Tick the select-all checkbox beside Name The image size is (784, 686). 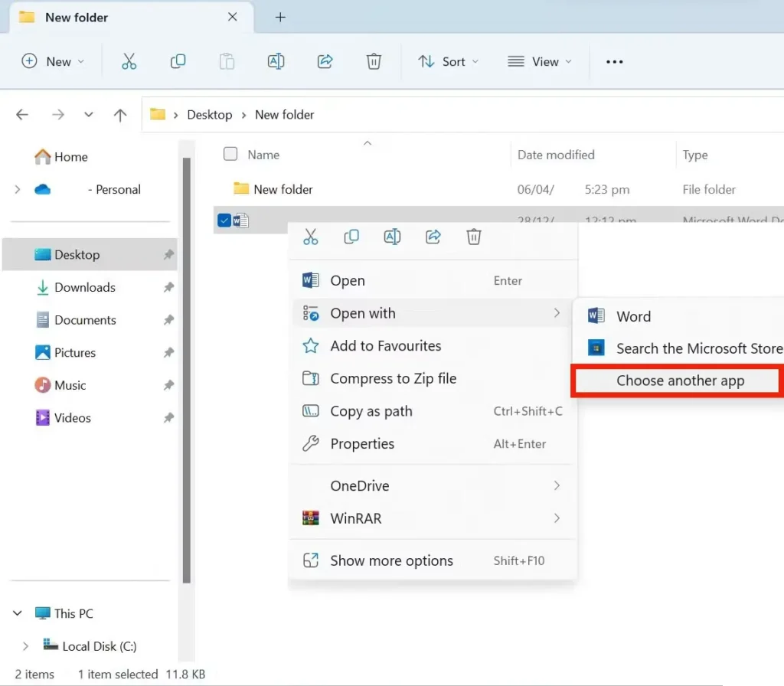230,155
